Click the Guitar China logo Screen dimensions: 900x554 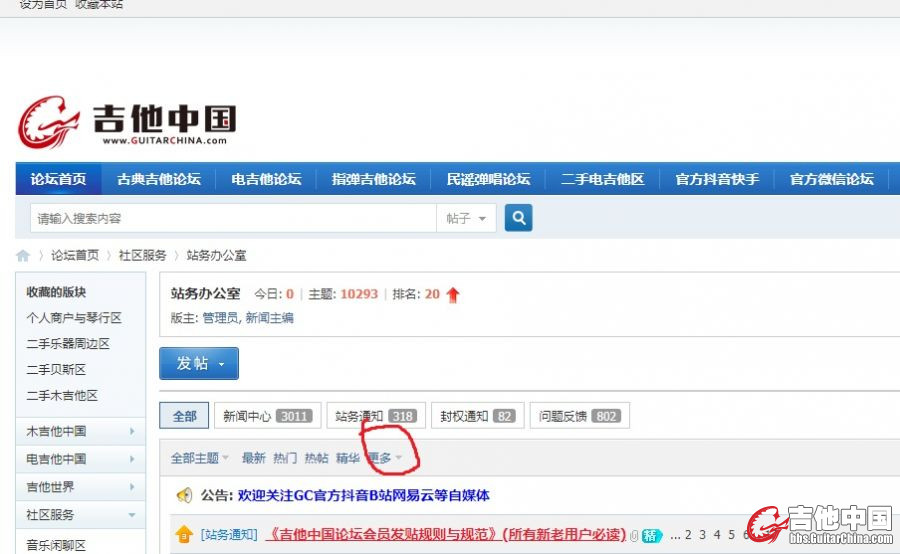127,122
